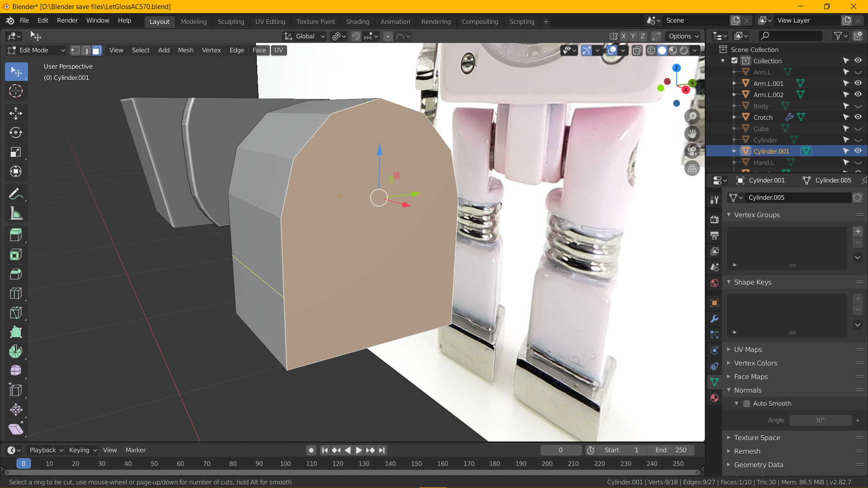The height and width of the screenshot is (488, 868).
Task: Toggle the Collection checkbox in outliner
Action: [x=734, y=61]
